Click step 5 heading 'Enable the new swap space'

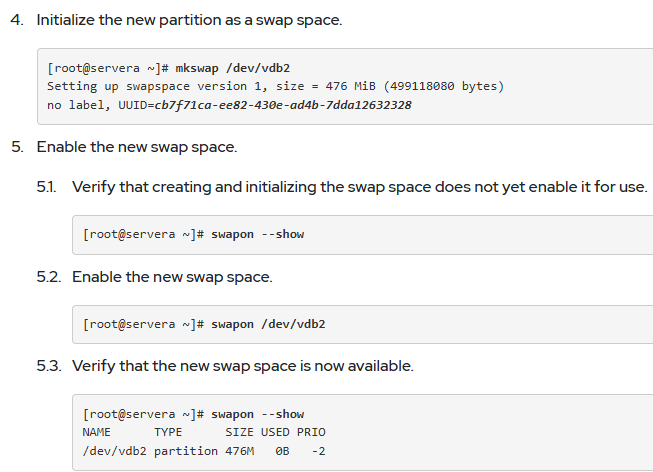(137, 147)
